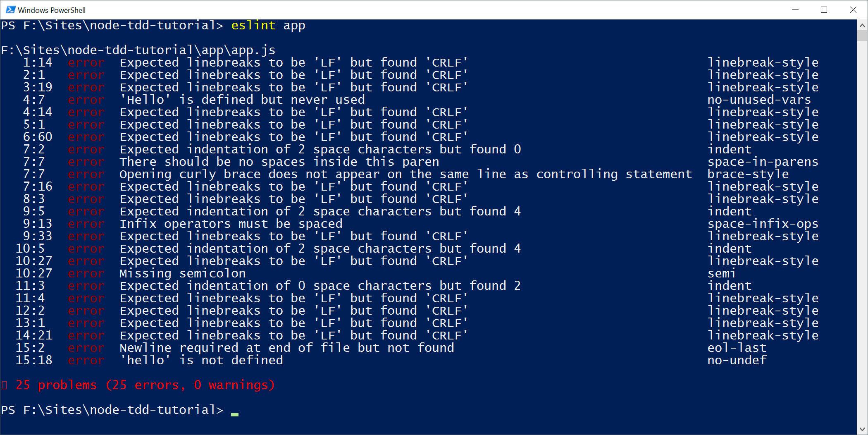This screenshot has width=868, height=435.
Task: Click the vertical scrollbar thumb
Action: pos(862,36)
